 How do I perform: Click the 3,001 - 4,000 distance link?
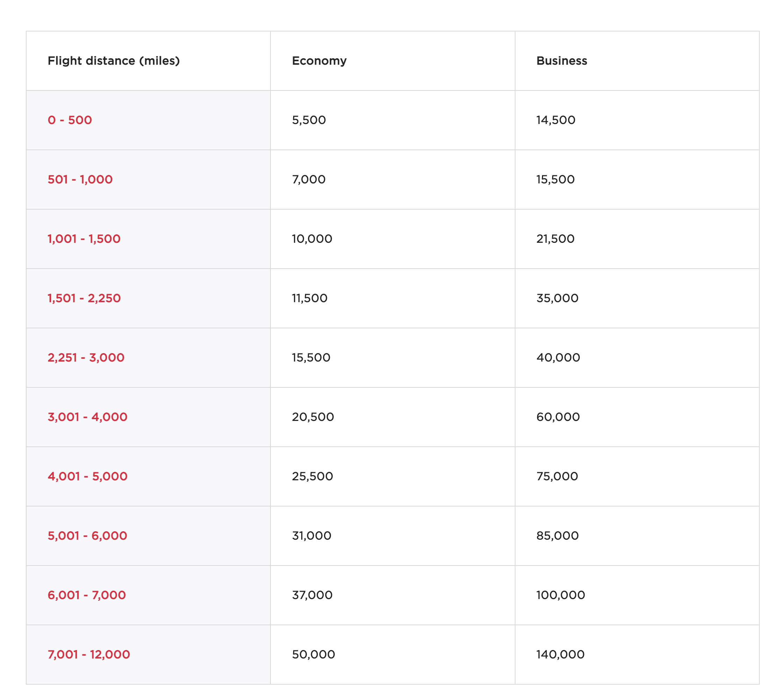(87, 417)
